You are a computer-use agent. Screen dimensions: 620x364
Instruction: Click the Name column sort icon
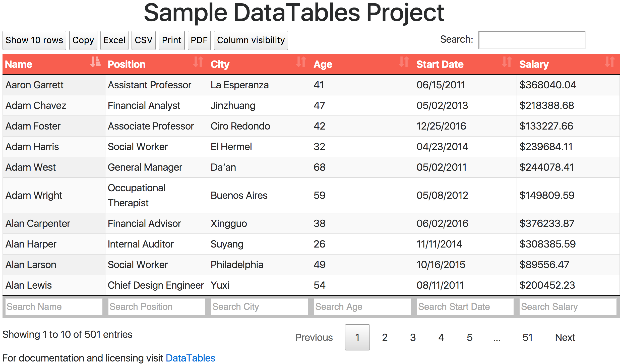(95, 62)
